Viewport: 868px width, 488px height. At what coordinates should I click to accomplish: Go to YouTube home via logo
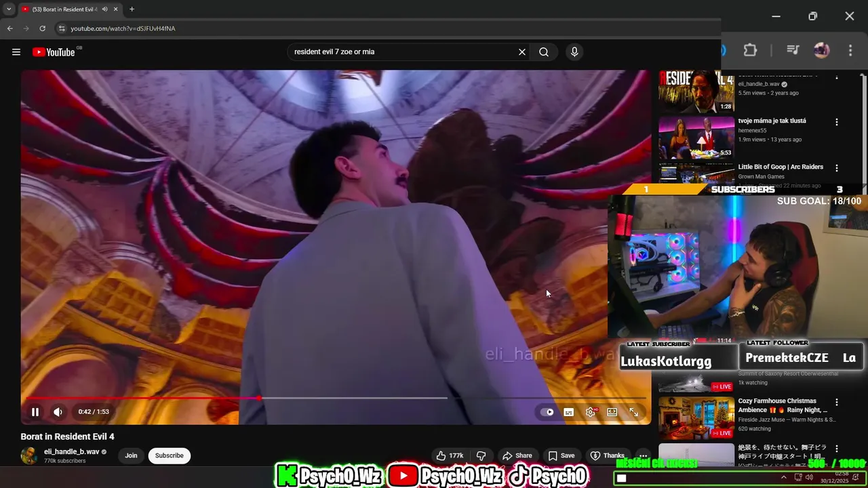(54, 52)
